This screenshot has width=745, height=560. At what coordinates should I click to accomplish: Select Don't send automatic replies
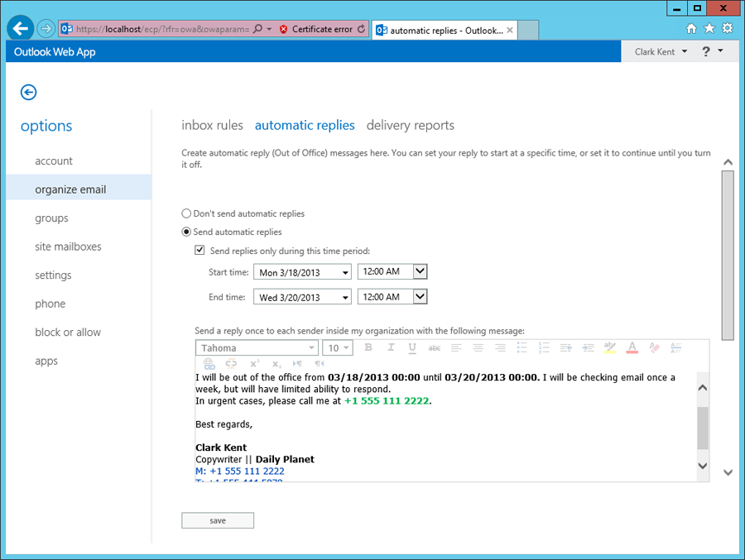186,213
